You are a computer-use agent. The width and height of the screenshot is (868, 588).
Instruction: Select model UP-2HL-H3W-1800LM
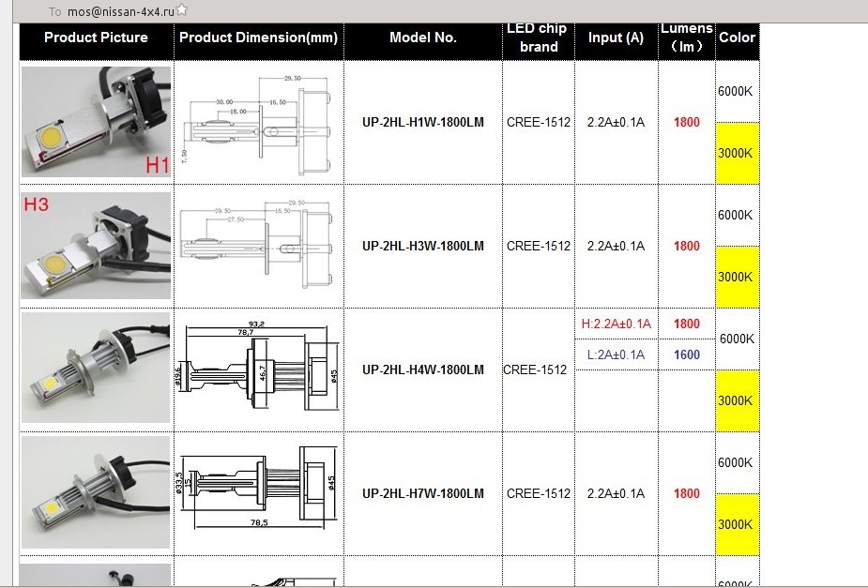coord(423,246)
